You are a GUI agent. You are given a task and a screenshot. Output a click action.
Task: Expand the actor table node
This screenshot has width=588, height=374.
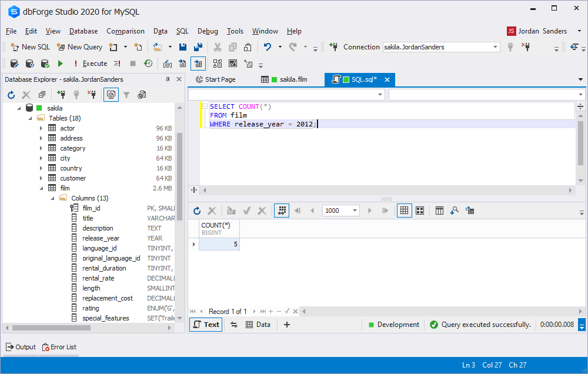click(x=41, y=128)
